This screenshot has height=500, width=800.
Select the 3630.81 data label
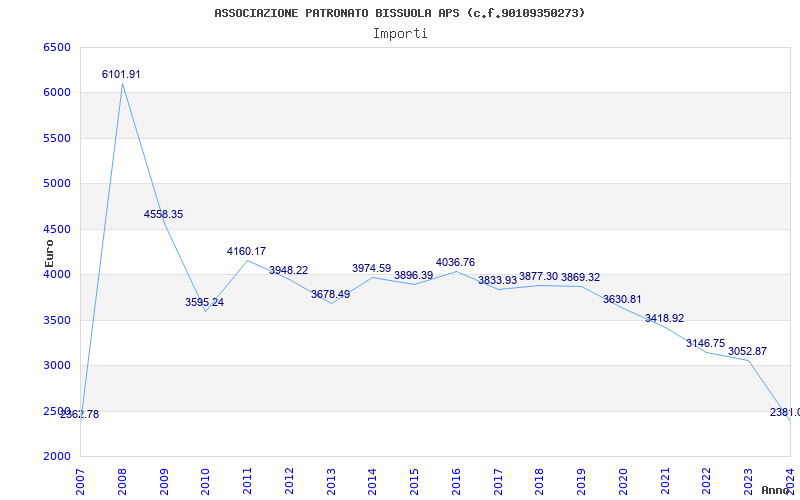pyautogui.click(x=622, y=300)
